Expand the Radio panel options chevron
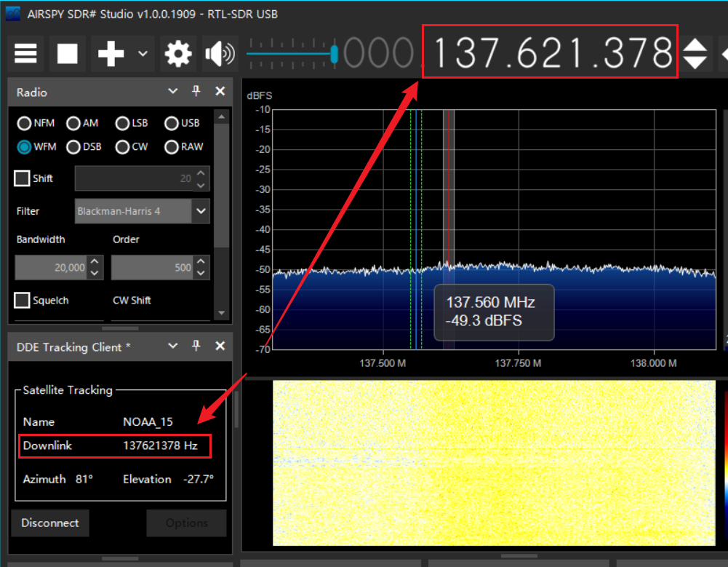The image size is (728, 567). point(172,92)
